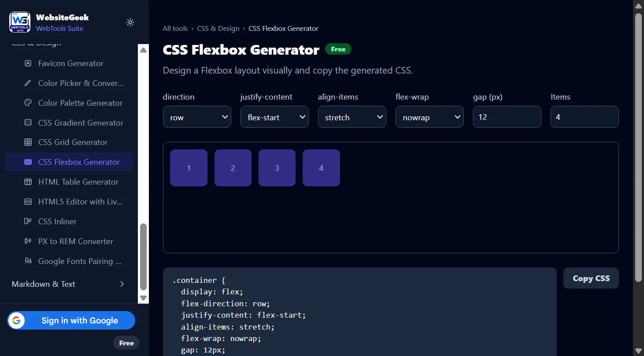Viewport: 644px width, 356px height.
Task: Open Favicon Generator tool
Action: pyautogui.click(x=69, y=63)
